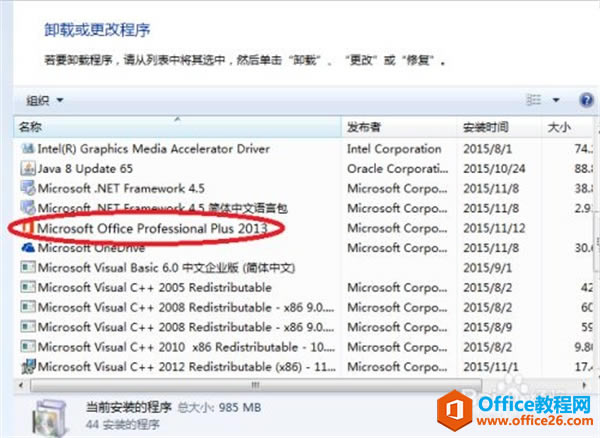Select Microsoft Visual C++ 2005 Redistributable
The image size is (600, 438).
155,287
